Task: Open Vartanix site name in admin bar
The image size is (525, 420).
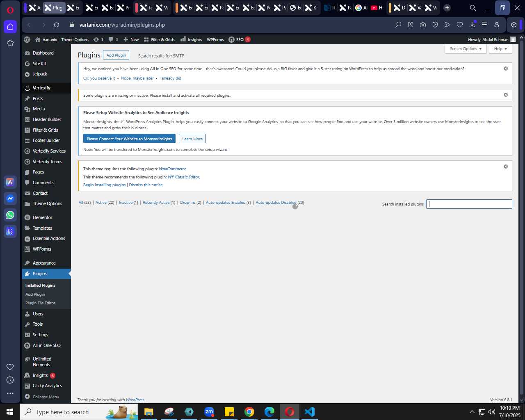Action: 46,40
